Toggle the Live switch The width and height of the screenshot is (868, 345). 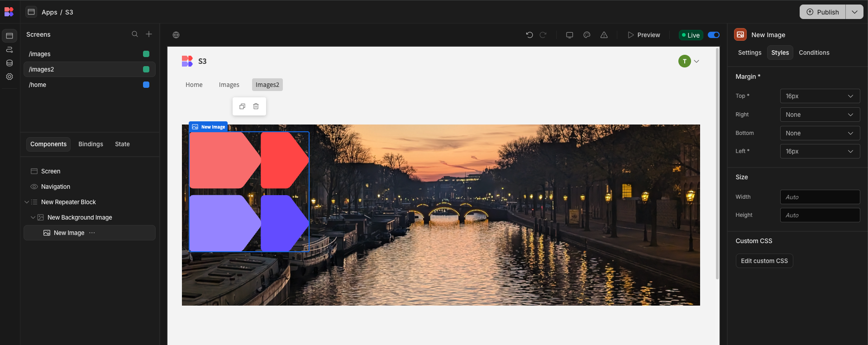tap(714, 35)
